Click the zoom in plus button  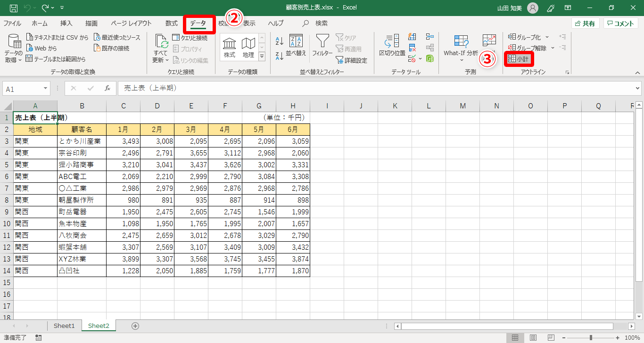[x=617, y=337]
